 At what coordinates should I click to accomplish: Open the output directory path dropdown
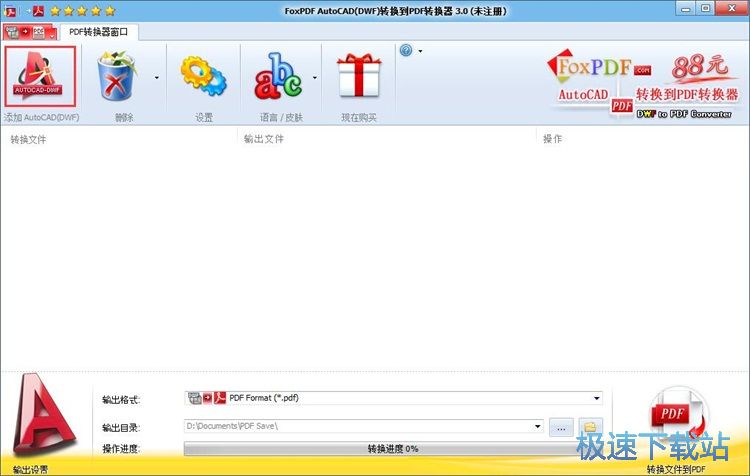click(538, 426)
